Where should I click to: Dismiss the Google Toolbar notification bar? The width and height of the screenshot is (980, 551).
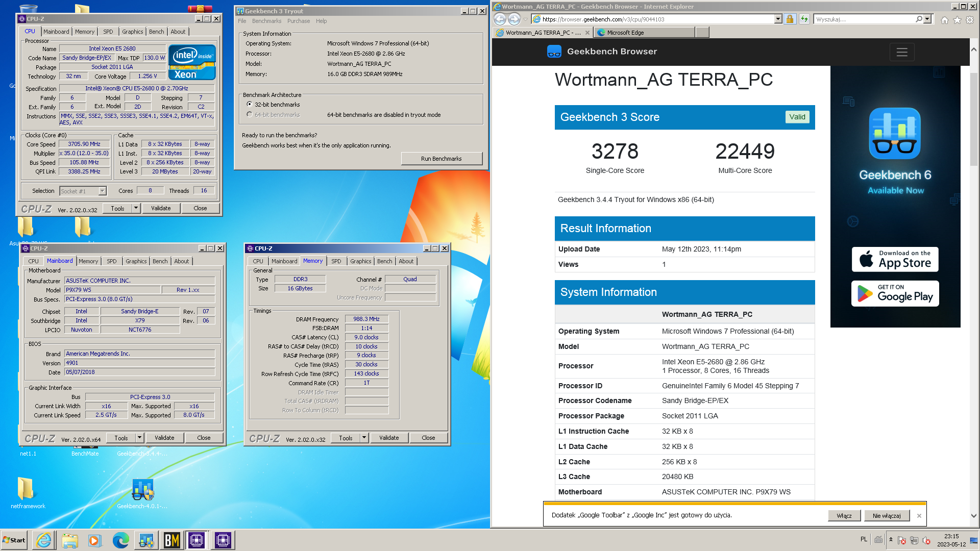click(x=919, y=516)
